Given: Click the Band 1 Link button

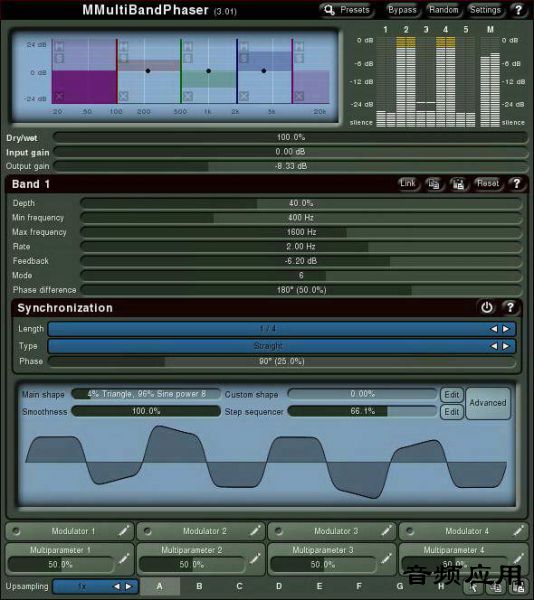Looking at the screenshot, I should [x=408, y=184].
